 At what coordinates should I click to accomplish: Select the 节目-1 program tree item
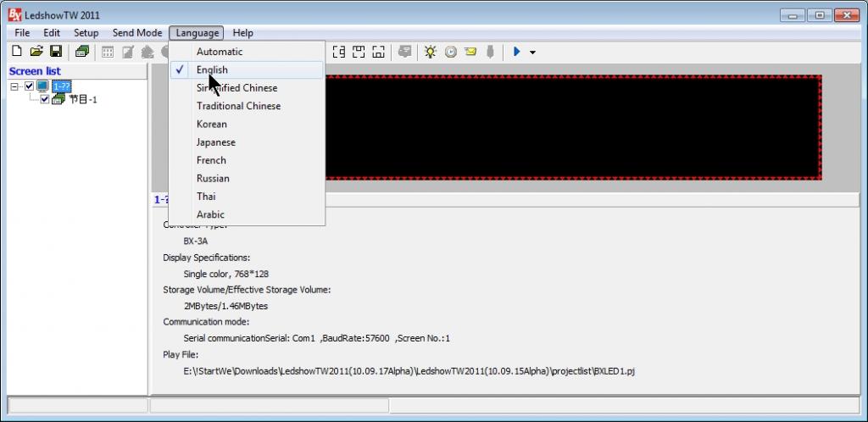point(83,99)
